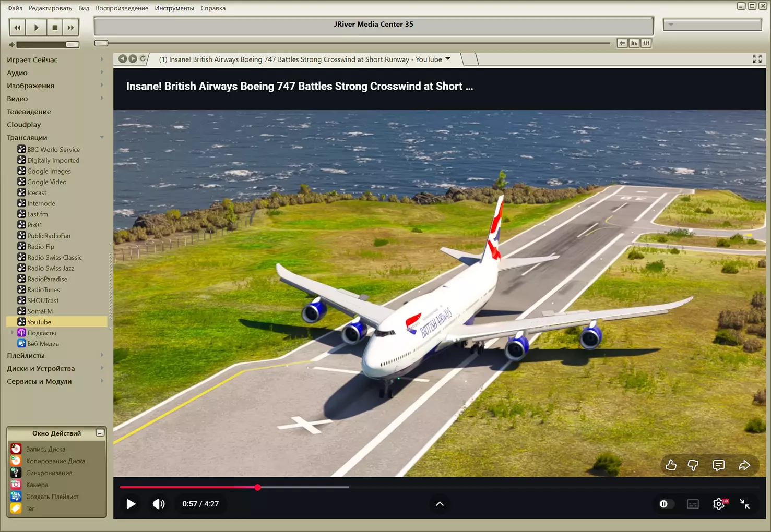This screenshot has height=532, width=771.
Task: Open the Справка menu
Action: point(213,8)
